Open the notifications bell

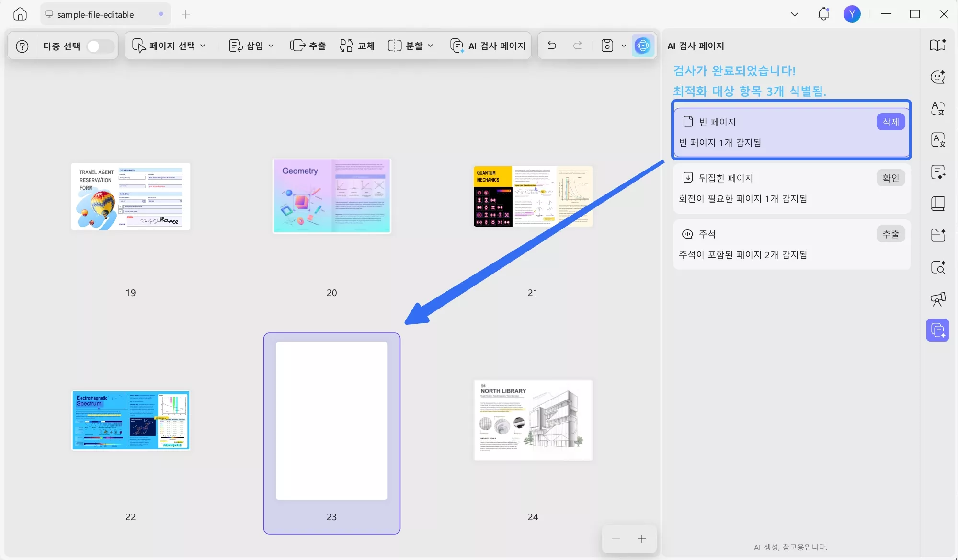[823, 14]
